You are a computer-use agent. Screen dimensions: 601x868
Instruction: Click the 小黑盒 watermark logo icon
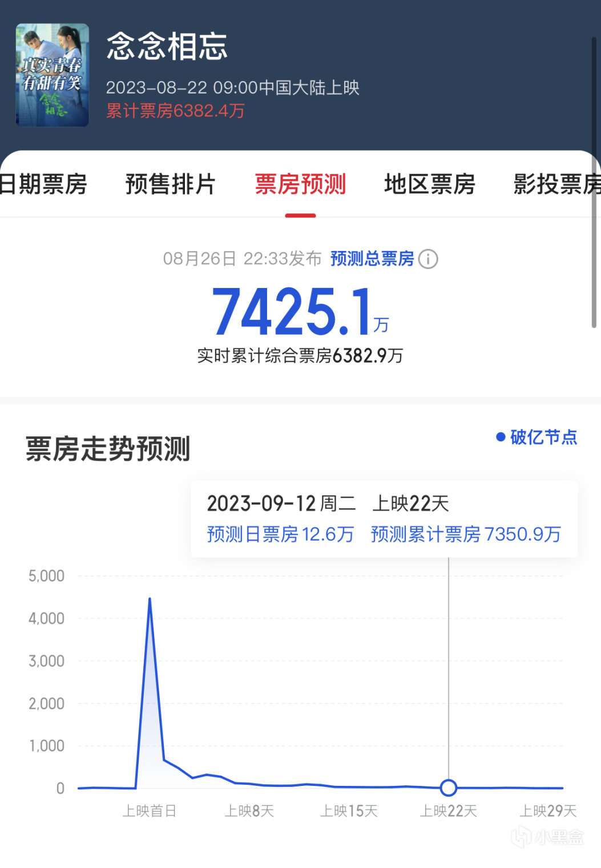(x=521, y=837)
